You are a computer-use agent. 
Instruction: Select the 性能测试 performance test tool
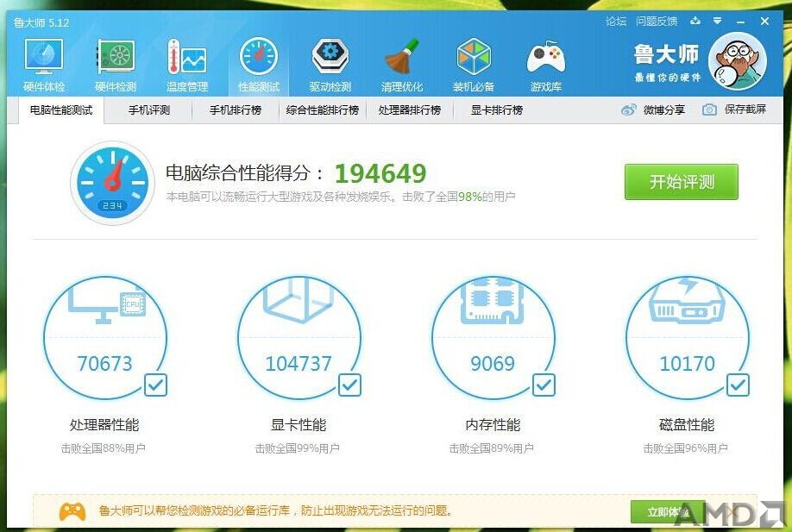[259, 66]
